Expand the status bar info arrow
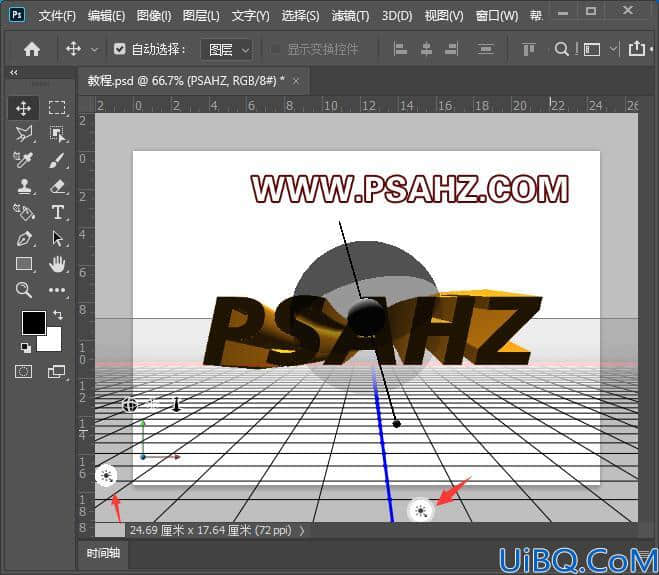This screenshot has height=575, width=659. (x=302, y=531)
